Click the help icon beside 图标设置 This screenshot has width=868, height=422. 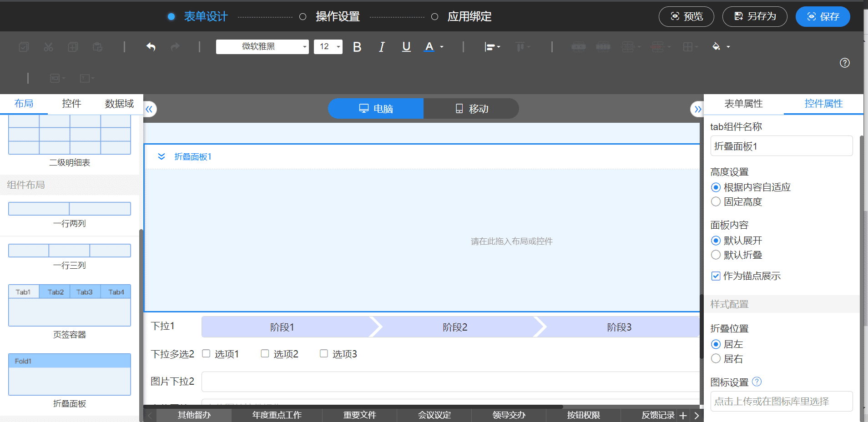pyautogui.click(x=757, y=382)
